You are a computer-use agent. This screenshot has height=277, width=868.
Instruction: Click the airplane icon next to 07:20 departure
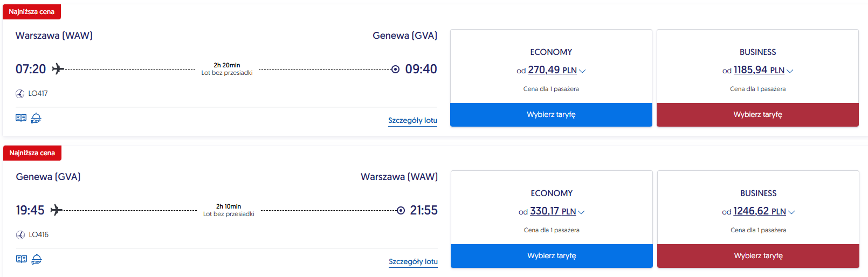coord(58,69)
